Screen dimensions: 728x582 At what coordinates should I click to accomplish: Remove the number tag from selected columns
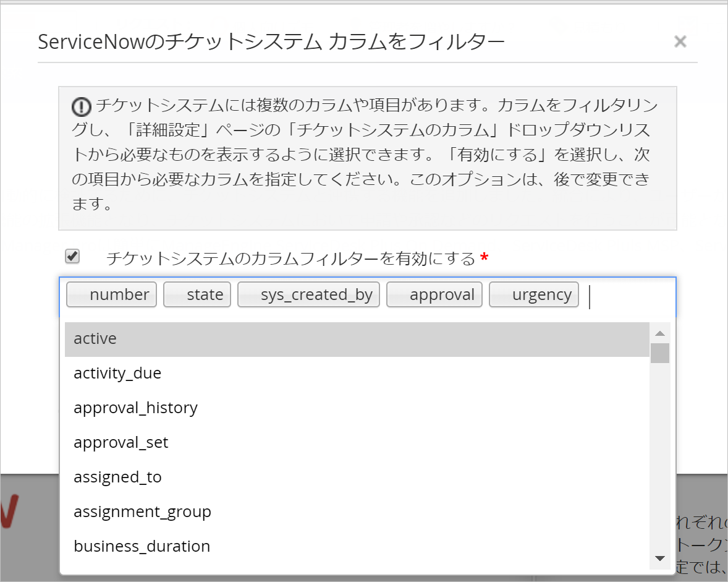(x=111, y=294)
